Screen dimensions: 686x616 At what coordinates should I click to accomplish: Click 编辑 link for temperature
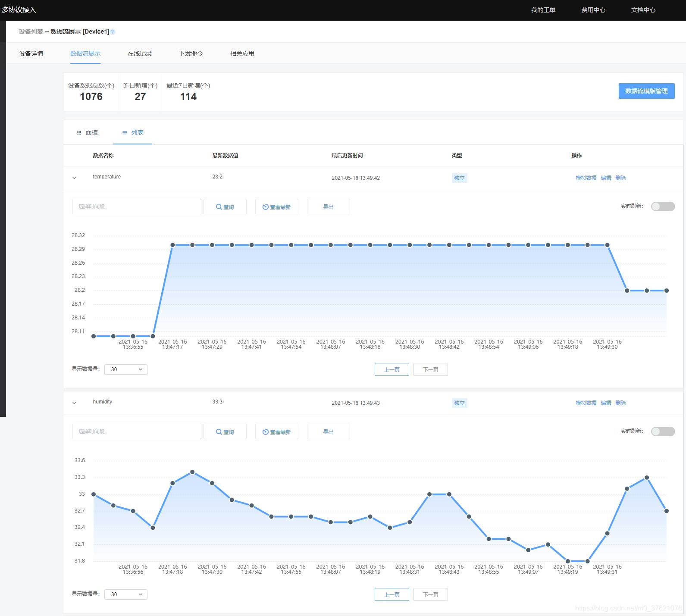[x=606, y=178]
